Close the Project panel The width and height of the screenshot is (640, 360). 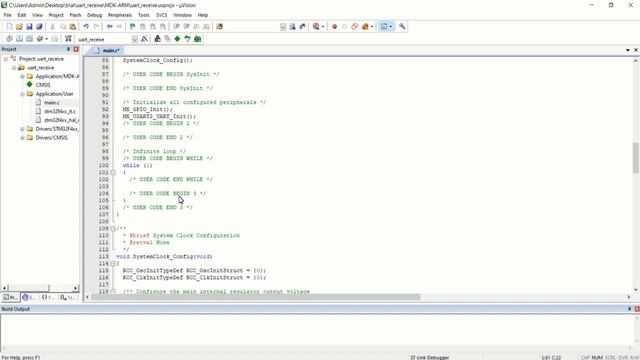76,49
